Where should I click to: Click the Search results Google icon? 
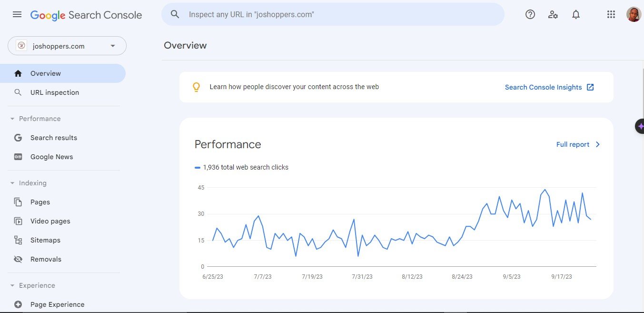coord(18,138)
